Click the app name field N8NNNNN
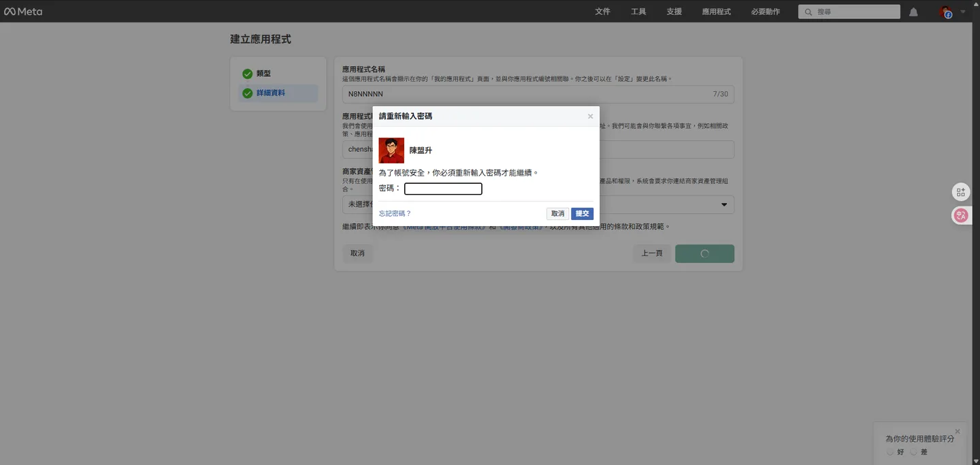980x465 pixels. click(x=538, y=94)
